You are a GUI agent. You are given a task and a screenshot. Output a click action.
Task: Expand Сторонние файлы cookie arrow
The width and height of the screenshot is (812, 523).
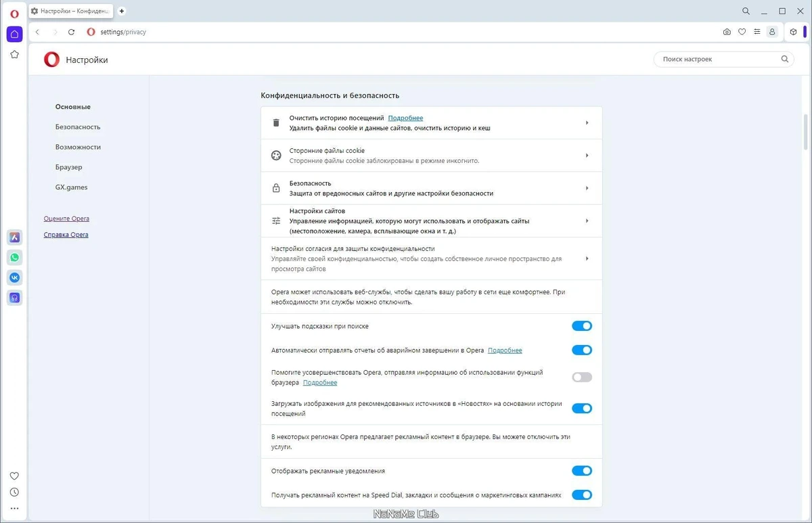point(587,156)
